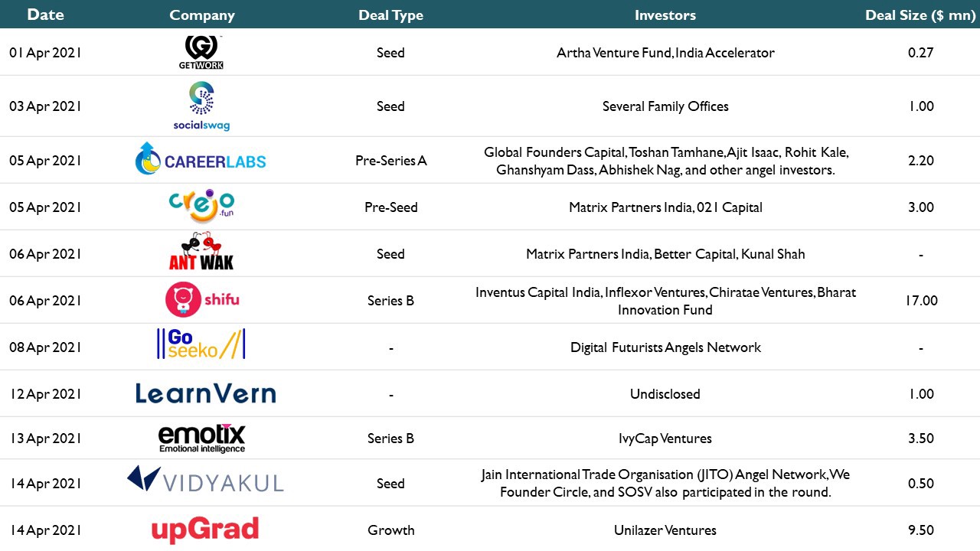This screenshot has height=551, width=980.
Task: Click the Date column header
Action: click(45, 15)
